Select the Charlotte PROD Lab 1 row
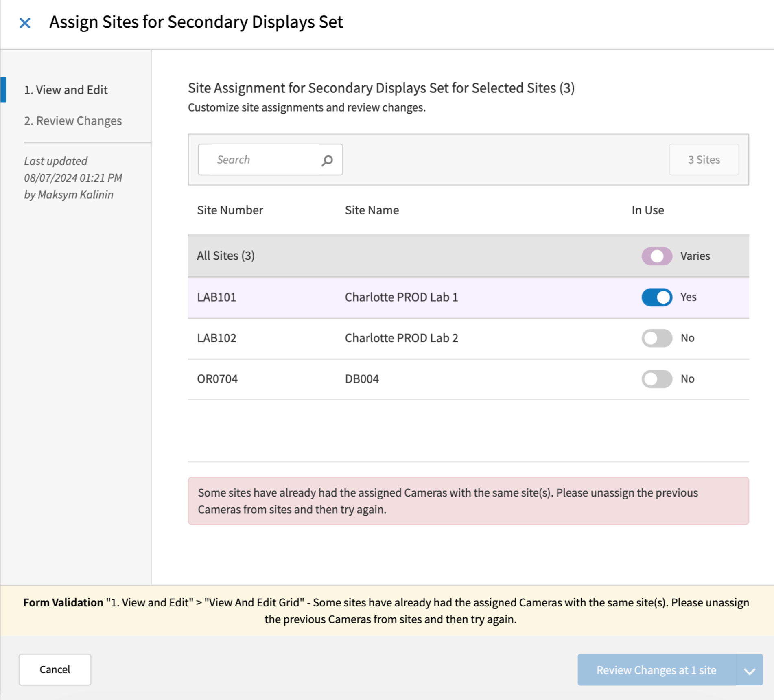Viewport: 774px width, 700px height. [x=401, y=297]
